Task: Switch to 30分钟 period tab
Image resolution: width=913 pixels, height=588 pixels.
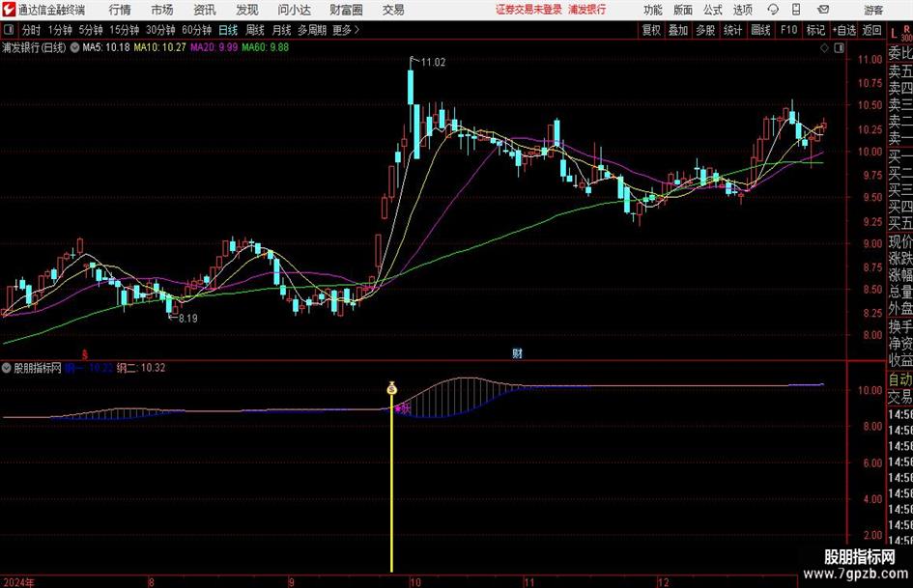Action: (160, 30)
